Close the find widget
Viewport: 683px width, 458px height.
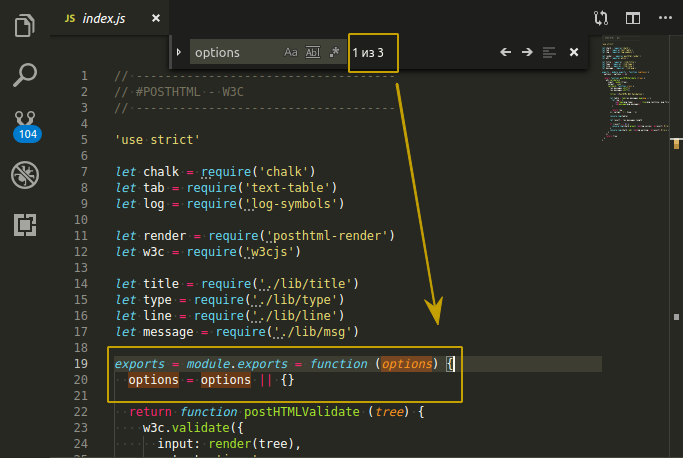[x=574, y=52]
